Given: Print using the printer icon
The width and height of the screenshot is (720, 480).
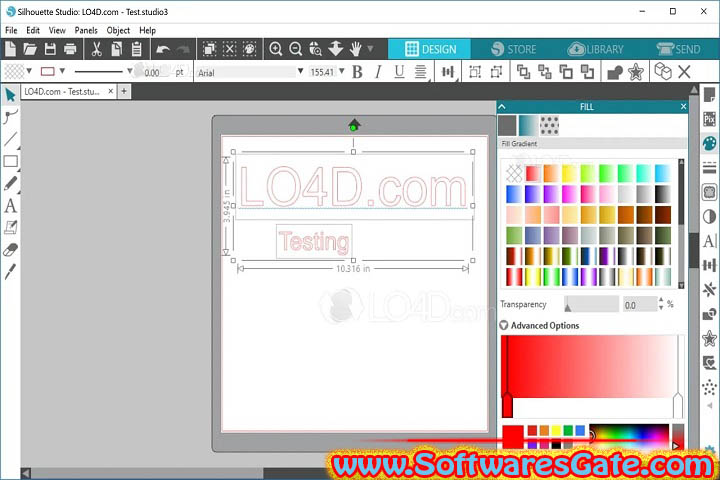Looking at the screenshot, I should (x=70, y=49).
